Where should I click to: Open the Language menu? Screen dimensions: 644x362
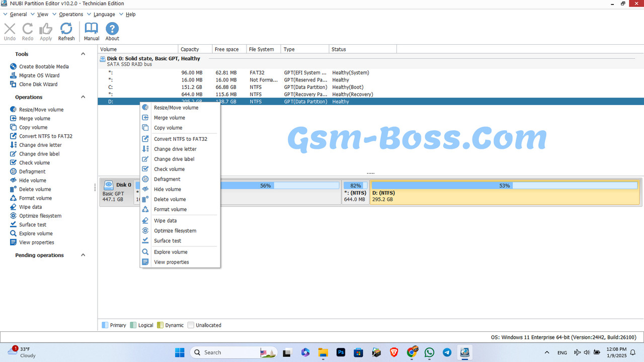point(104,15)
